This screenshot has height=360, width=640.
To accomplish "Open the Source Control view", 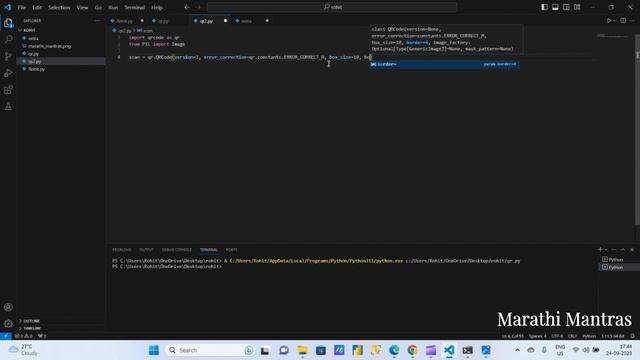I will 8,56.
